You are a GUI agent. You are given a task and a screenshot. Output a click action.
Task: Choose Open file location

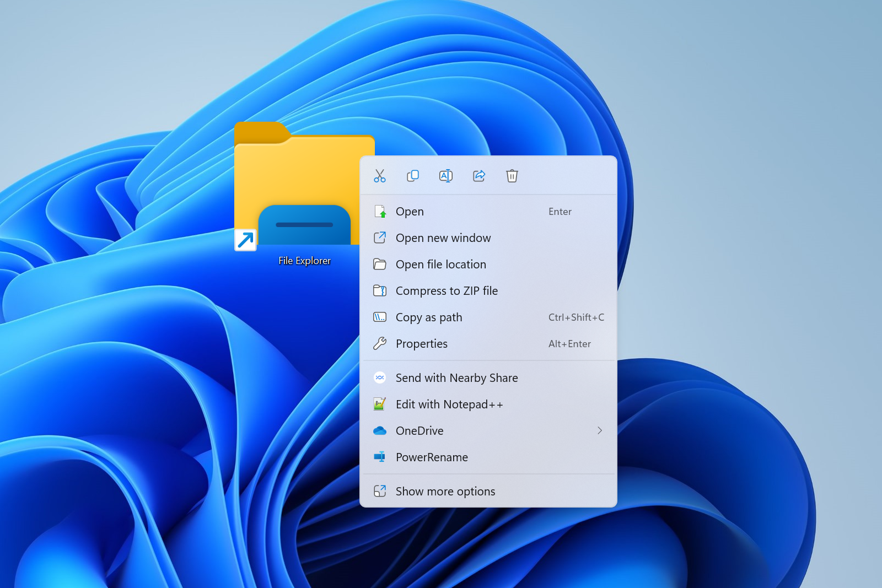click(440, 265)
